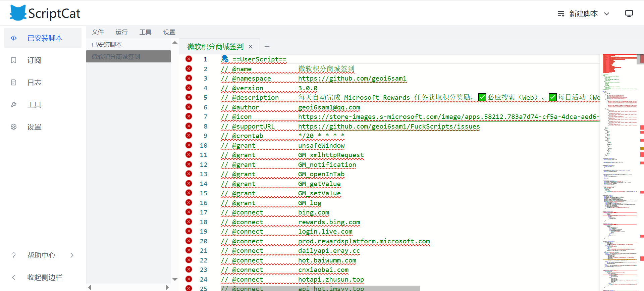Add a new tab with the plus button
The image size is (644, 291).
point(267,47)
